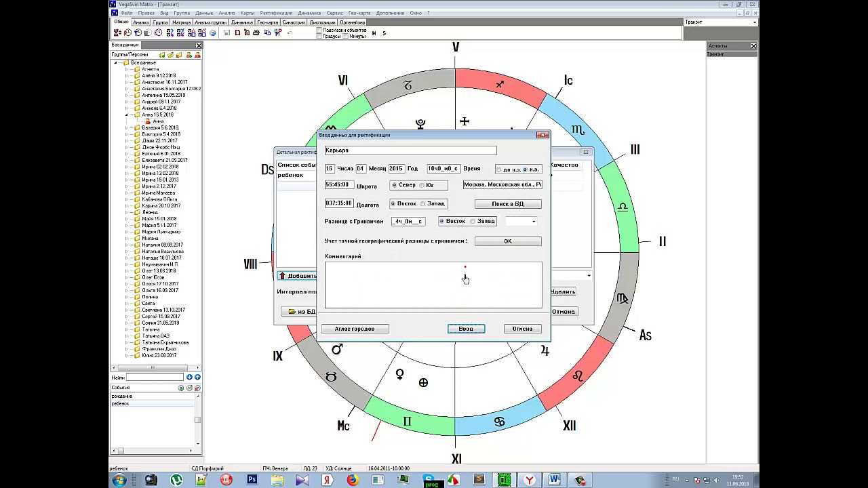Open the dropdown next to Greenwich difference
Image resolution: width=868 pixels, height=488 pixels.
[x=534, y=222]
